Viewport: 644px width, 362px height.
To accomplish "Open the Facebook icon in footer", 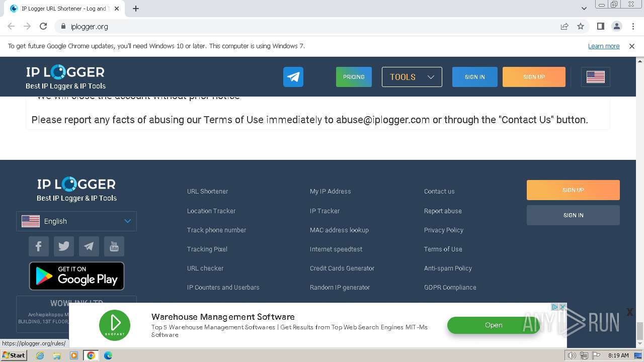I will point(39,246).
